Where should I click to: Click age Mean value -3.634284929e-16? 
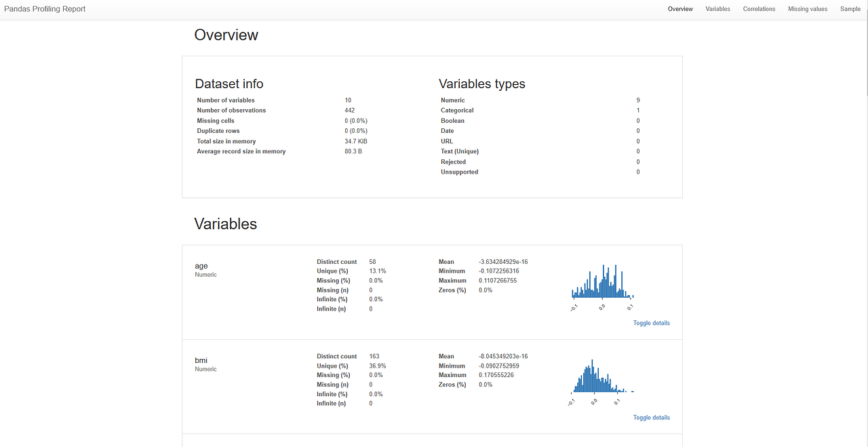[x=503, y=261]
